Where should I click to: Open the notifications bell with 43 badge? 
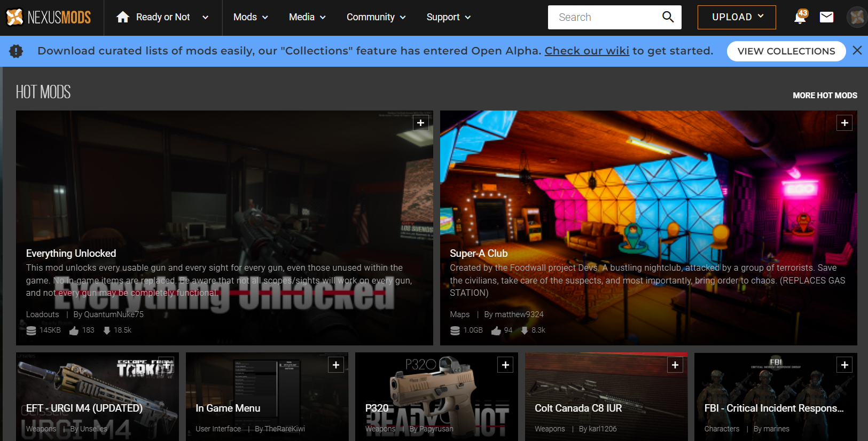800,17
